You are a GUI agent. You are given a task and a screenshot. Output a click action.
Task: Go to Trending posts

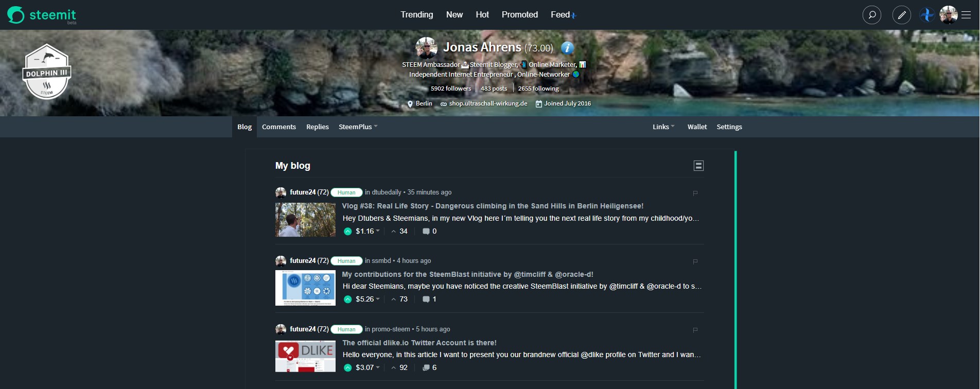tap(417, 15)
